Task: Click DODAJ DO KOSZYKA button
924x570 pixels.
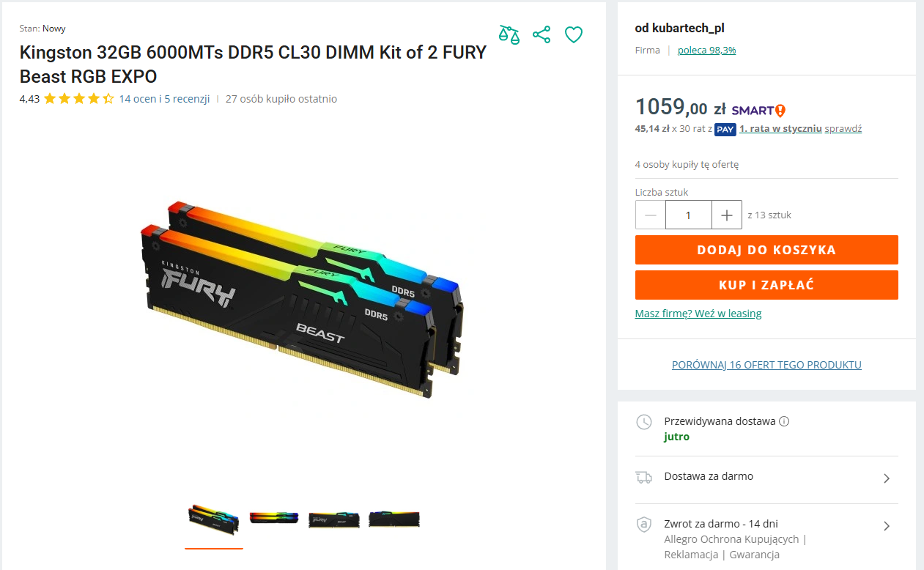Action: click(x=766, y=250)
